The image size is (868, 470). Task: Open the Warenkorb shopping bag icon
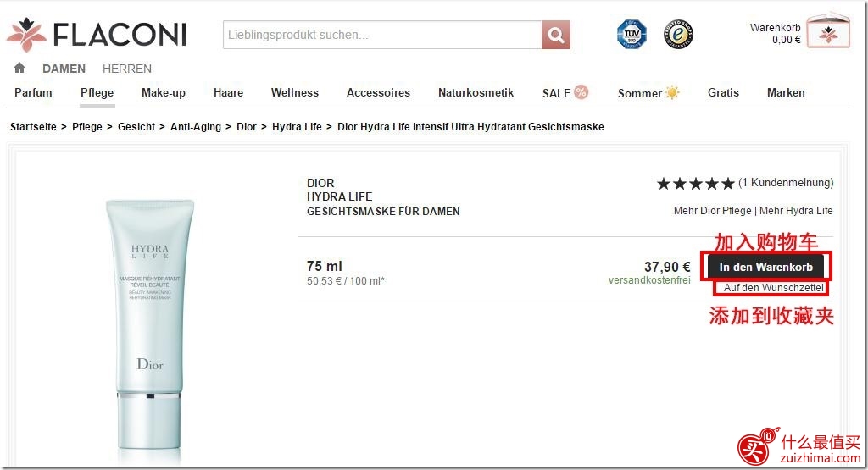pyautogui.click(x=827, y=32)
